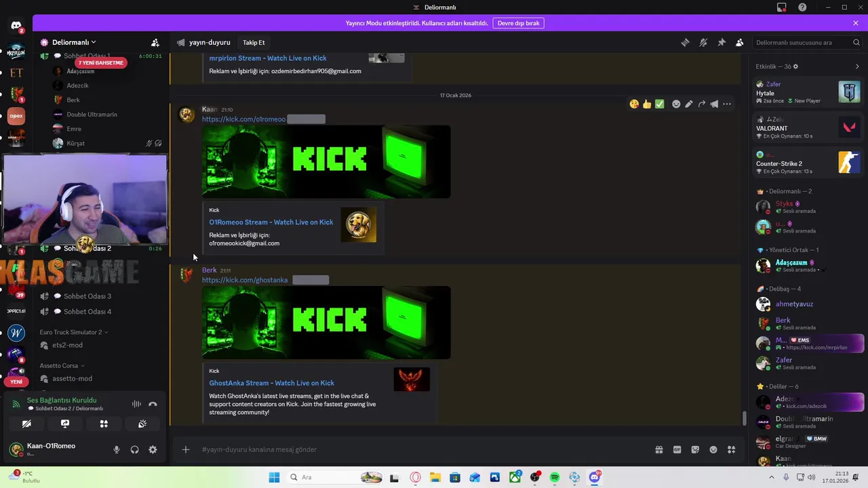Toggle channel notification mute bell

click(x=703, y=42)
